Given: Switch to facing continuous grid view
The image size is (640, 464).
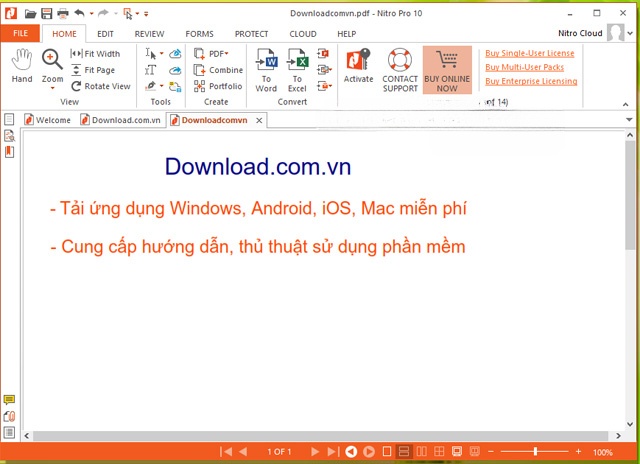Looking at the screenshot, I should coord(439,451).
